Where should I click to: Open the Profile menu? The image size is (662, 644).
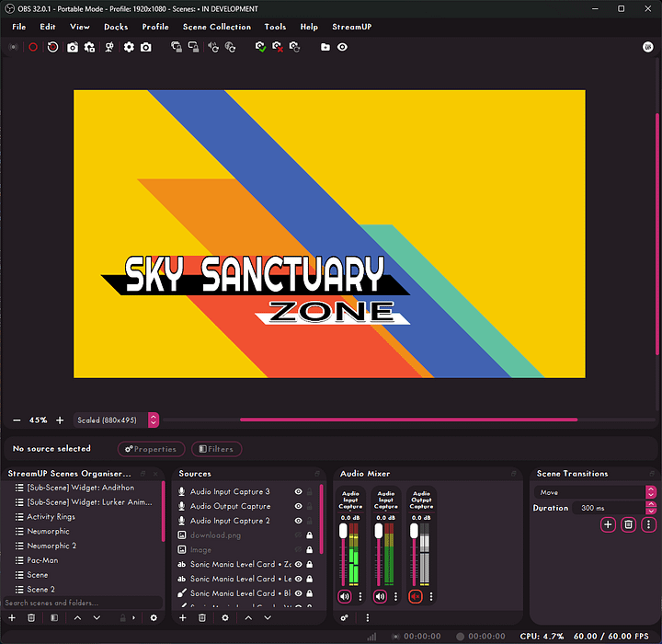click(x=155, y=27)
